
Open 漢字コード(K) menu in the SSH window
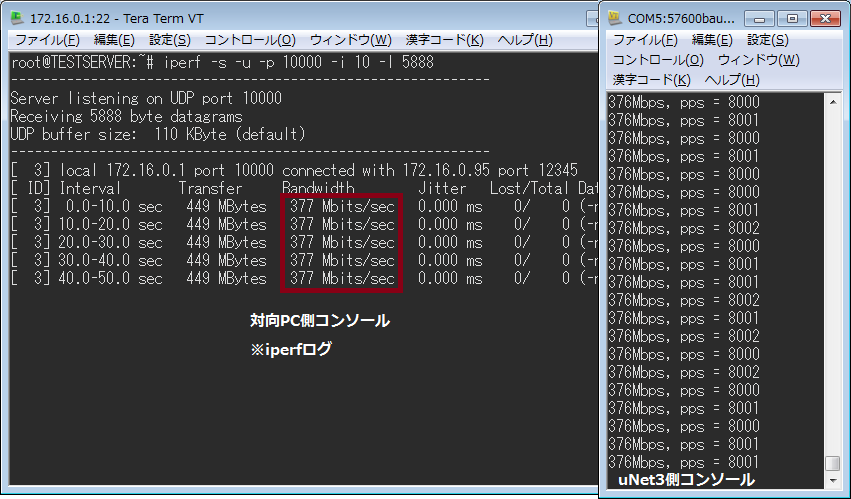[445, 40]
